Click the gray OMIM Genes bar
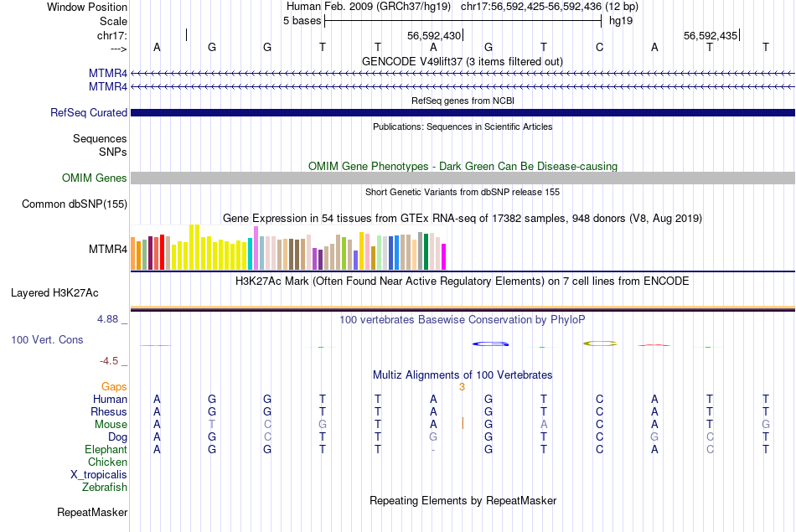Viewport: 796px width, 532px height. pos(463,178)
